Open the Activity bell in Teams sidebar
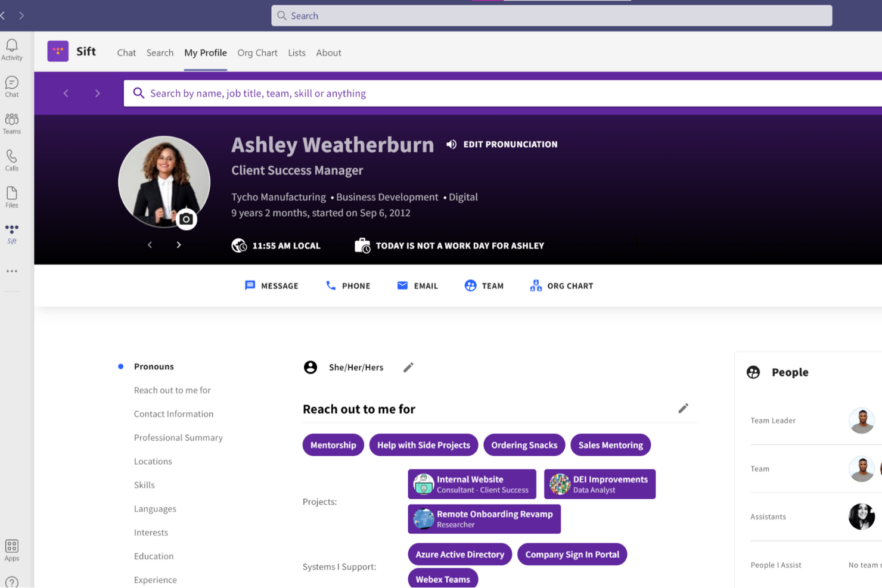 [x=11, y=49]
